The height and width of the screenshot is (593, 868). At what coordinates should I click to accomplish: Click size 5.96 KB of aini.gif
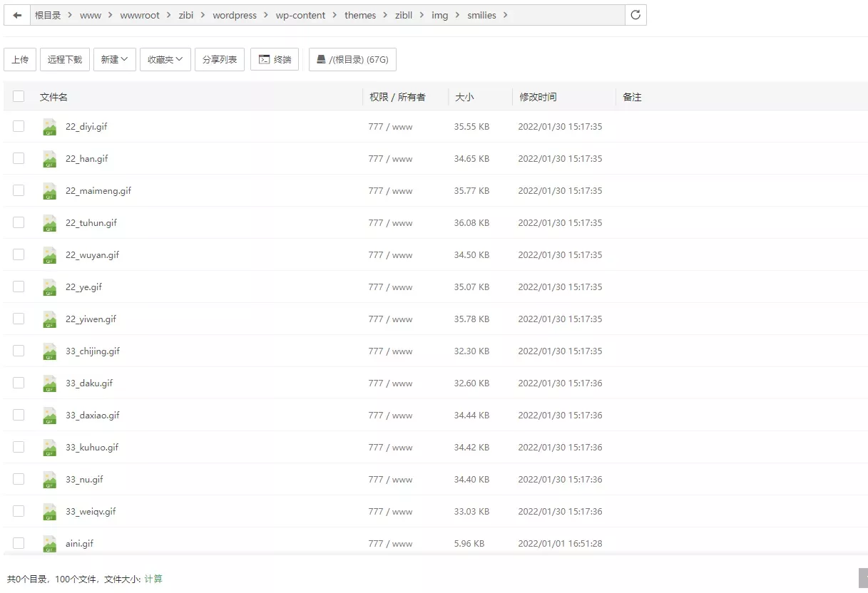click(x=469, y=544)
